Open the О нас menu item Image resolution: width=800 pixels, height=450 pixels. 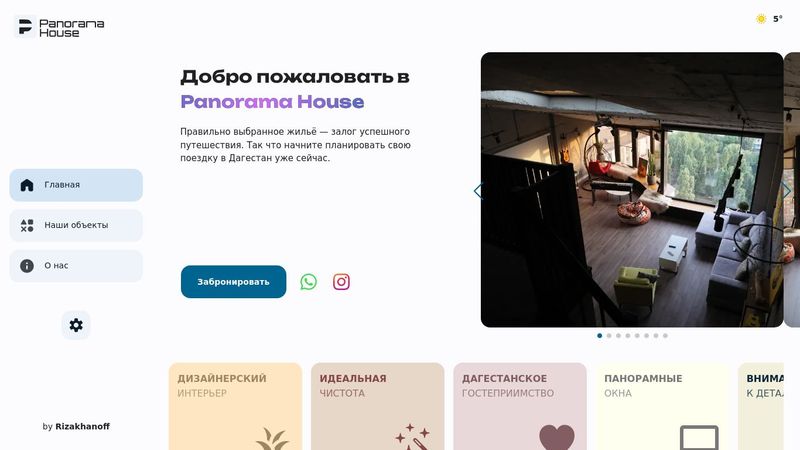point(76,266)
